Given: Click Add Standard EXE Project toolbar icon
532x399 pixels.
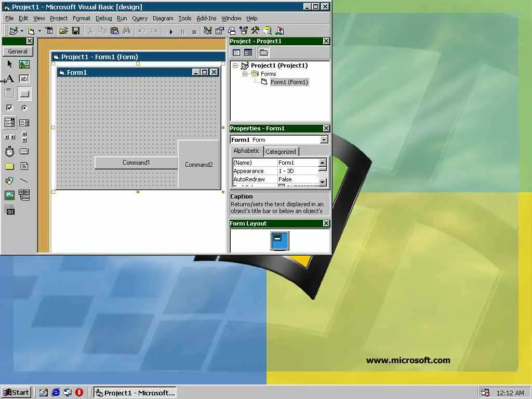Looking at the screenshot, I should pyautogui.click(x=14, y=31).
